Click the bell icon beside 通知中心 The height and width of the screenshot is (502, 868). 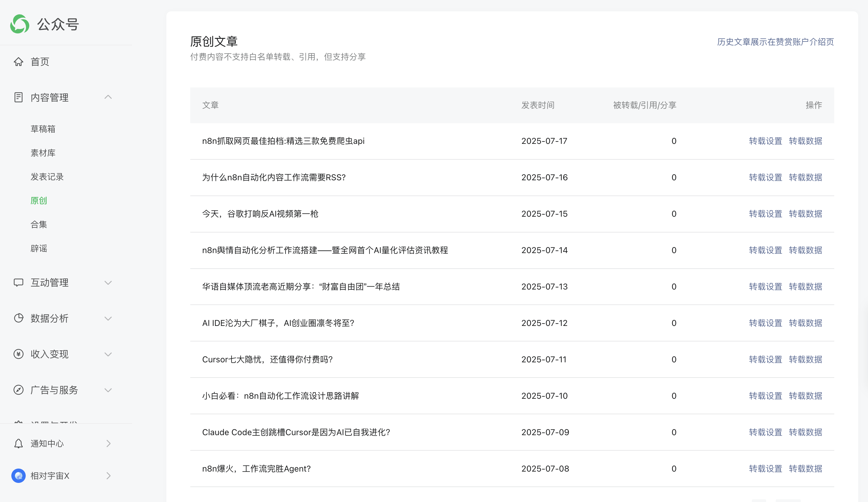click(x=19, y=443)
